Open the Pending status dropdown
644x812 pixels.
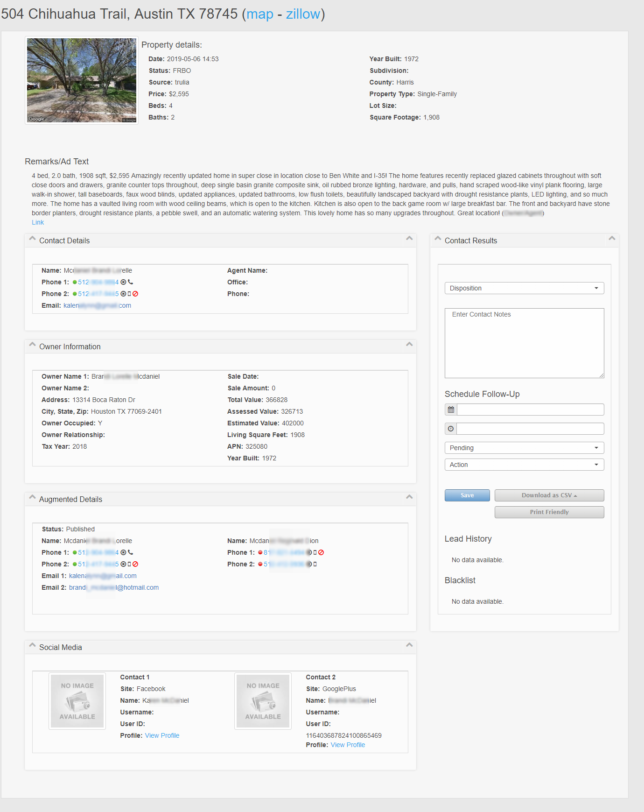pos(524,448)
